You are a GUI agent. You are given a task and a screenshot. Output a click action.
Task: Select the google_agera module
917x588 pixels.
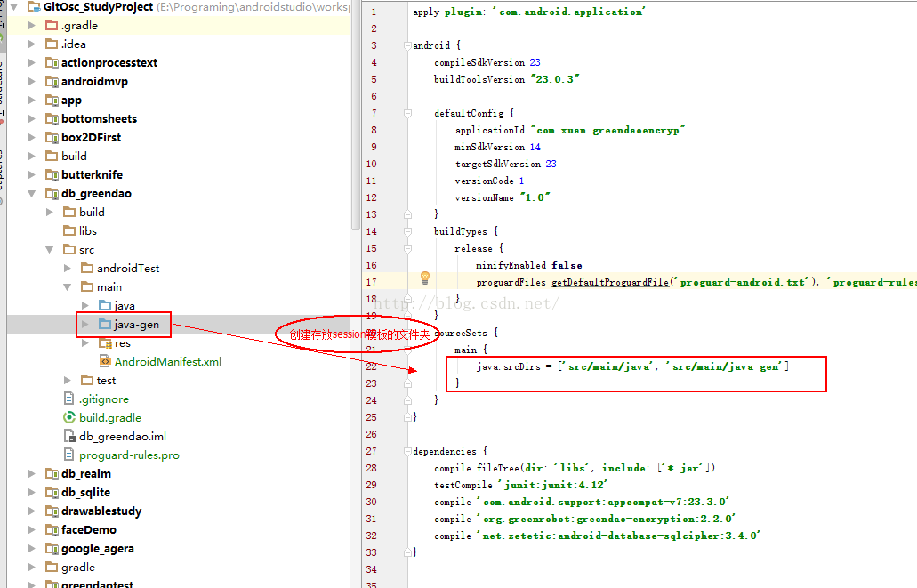click(x=98, y=549)
